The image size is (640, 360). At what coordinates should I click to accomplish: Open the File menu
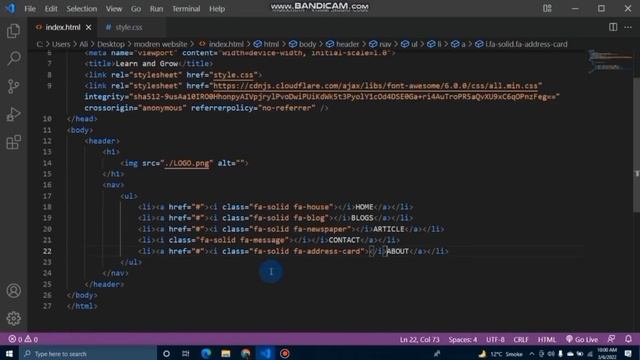(30, 9)
